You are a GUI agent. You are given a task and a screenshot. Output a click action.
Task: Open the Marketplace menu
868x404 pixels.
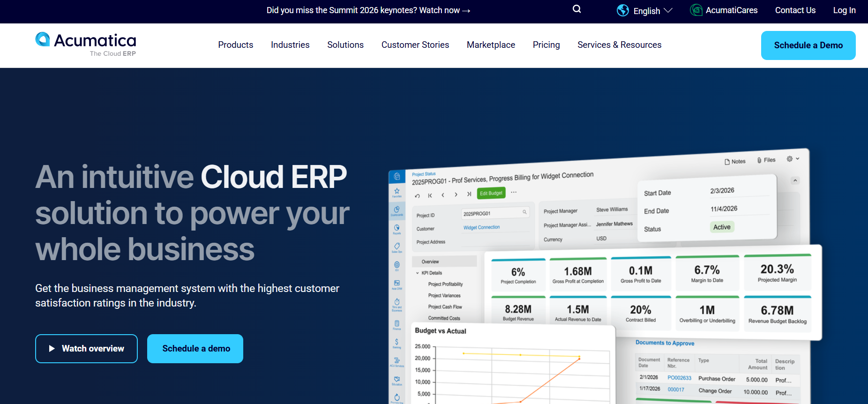point(491,45)
